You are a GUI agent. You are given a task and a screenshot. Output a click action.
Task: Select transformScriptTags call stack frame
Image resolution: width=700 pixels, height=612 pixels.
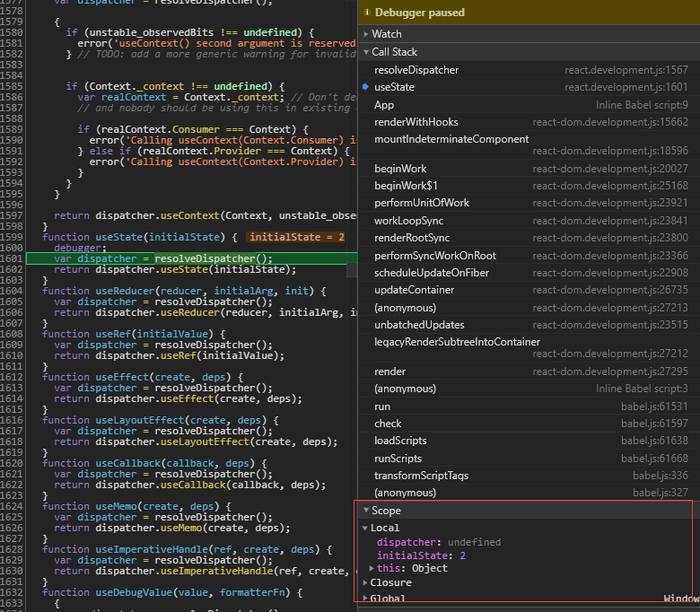click(x=529, y=476)
